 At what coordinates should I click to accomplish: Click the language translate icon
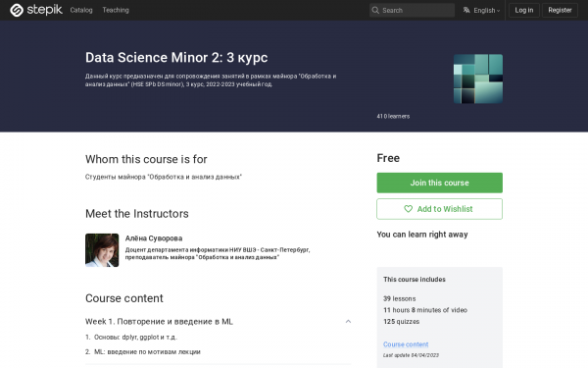pos(466,10)
